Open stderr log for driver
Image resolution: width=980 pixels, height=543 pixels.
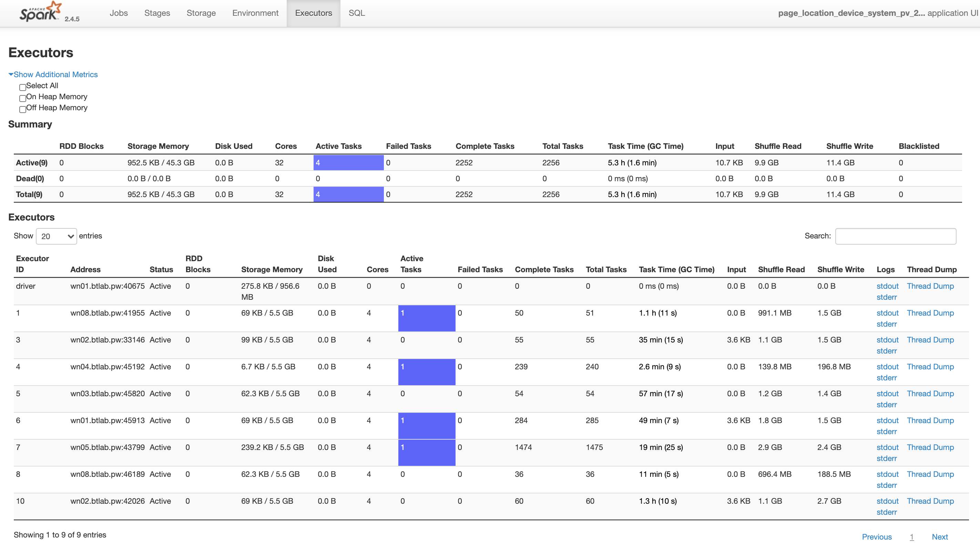[886, 297]
